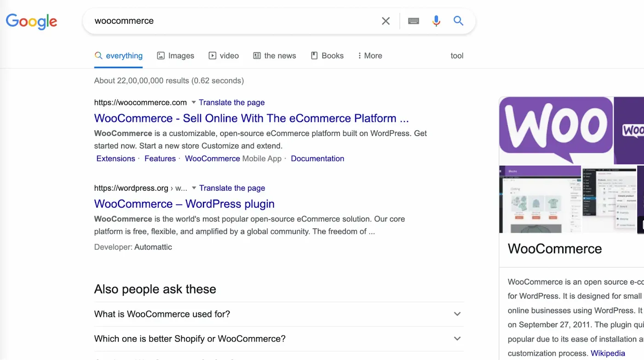644x360 pixels.
Task: Switch to the Images tab
Action: [176, 56]
